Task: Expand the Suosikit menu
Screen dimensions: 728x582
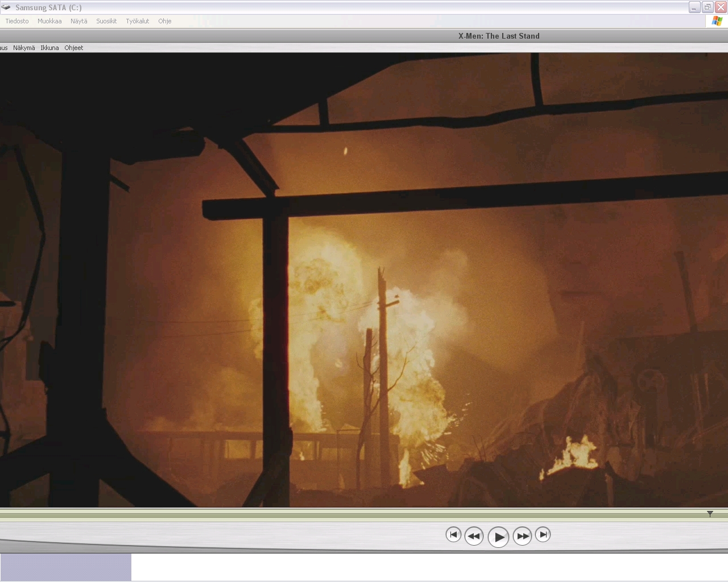Action: 106,21
